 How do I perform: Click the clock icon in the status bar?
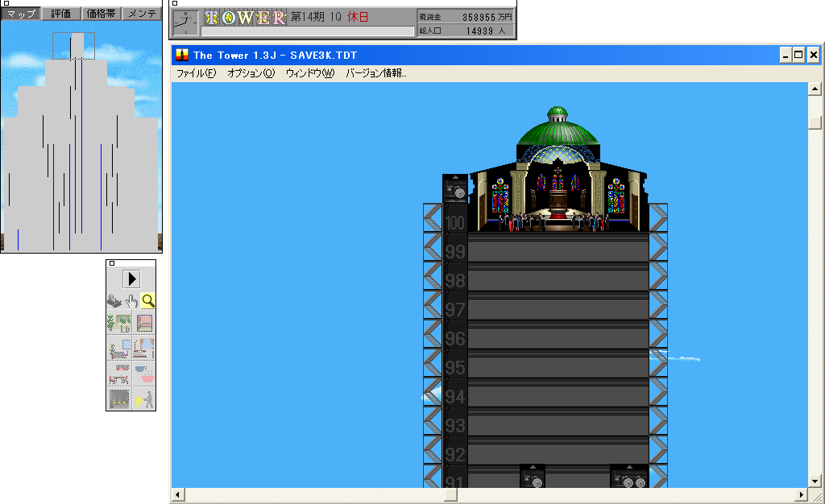[185, 23]
